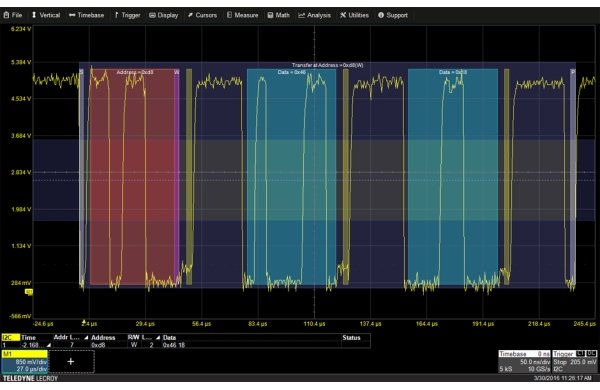Click the Measure menu icon
This screenshot has height=390, width=600.
pyautogui.click(x=229, y=15)
